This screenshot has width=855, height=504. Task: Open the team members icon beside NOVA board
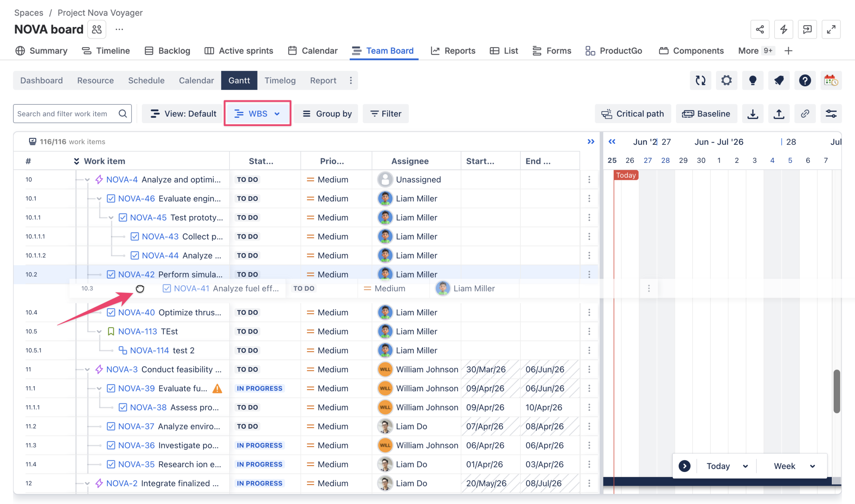[x=97, y=29]
